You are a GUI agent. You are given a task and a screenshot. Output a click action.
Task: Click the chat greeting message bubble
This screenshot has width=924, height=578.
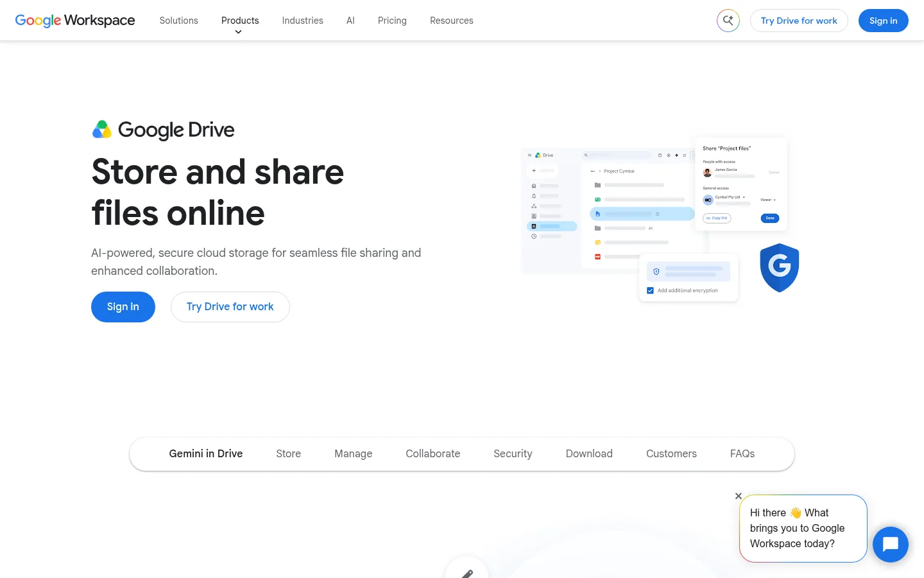tap(803, 529)
